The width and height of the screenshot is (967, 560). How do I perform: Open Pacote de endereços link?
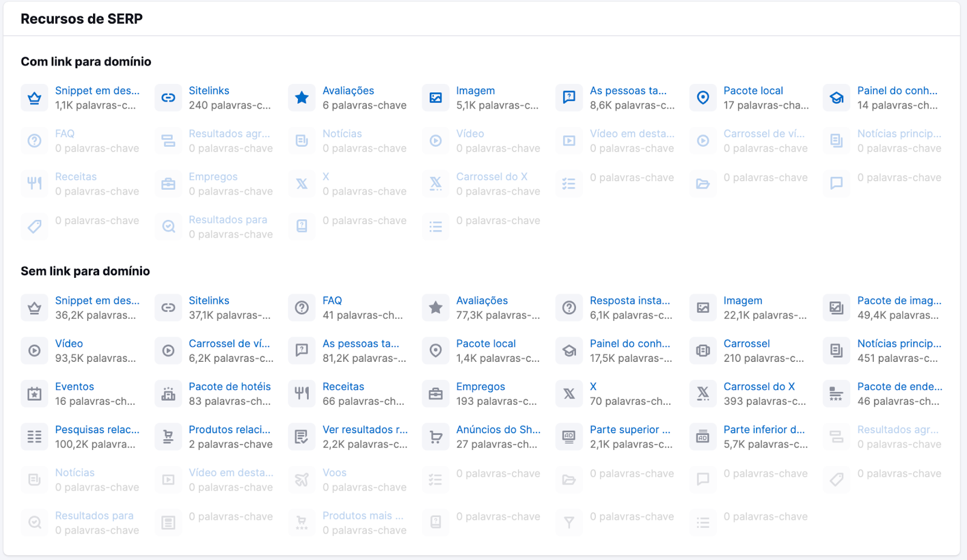(900, 387)
